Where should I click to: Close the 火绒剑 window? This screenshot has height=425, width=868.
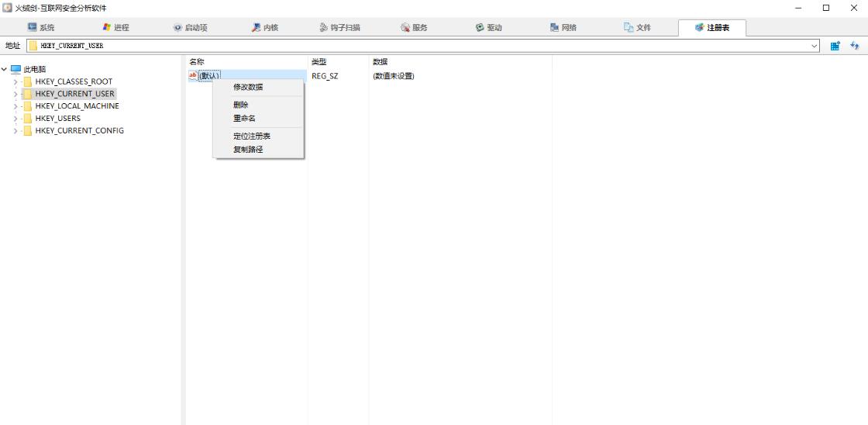[853, 8]
